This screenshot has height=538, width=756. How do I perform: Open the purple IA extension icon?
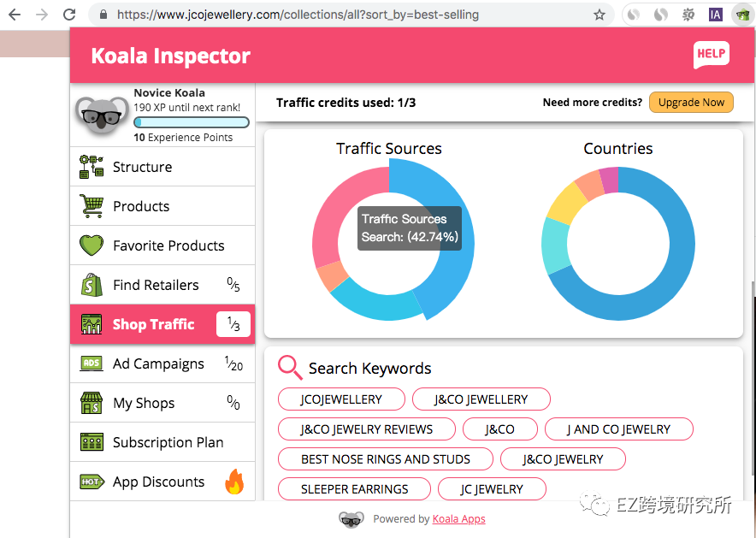point(716,15)
